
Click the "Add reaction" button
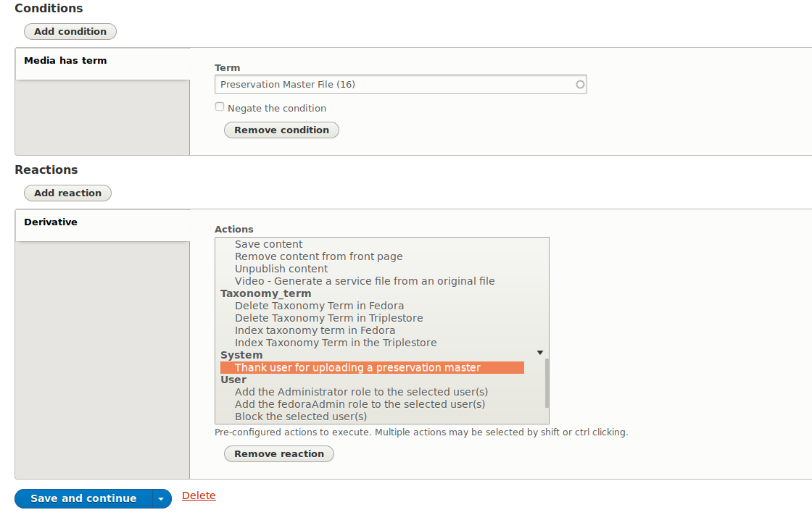[x=67, y=193]
